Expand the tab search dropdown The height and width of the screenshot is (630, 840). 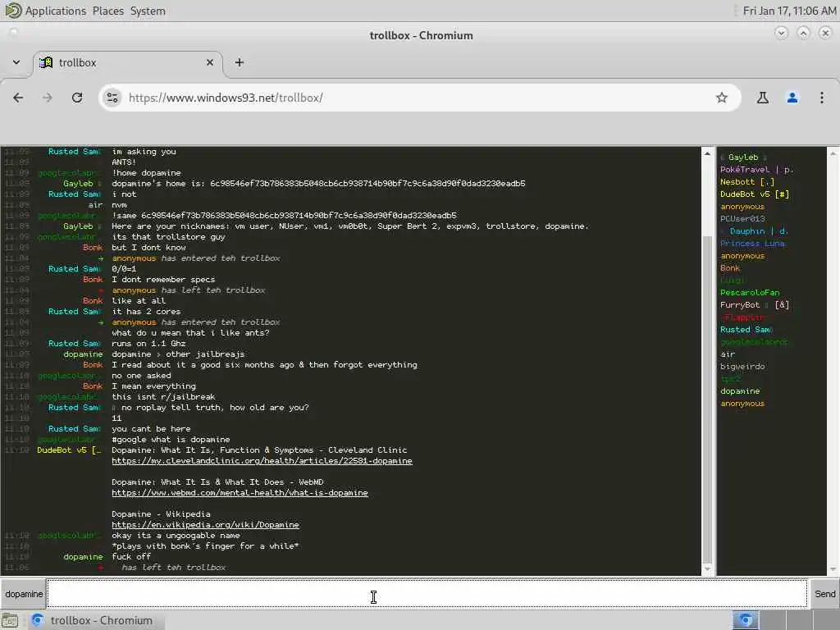[x=16, y=62]
